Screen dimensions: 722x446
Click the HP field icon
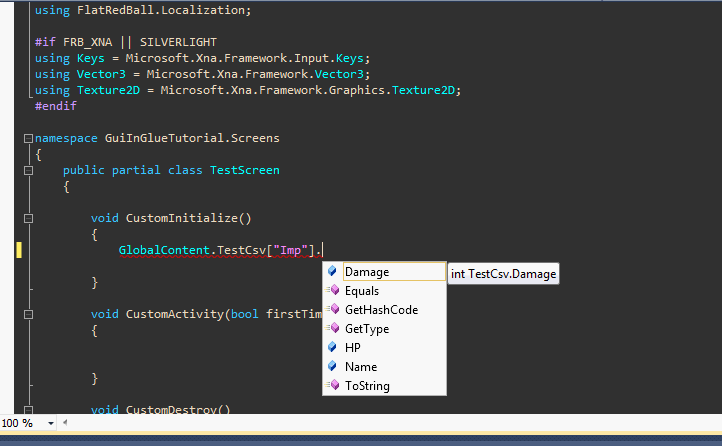tap(332, 348)
